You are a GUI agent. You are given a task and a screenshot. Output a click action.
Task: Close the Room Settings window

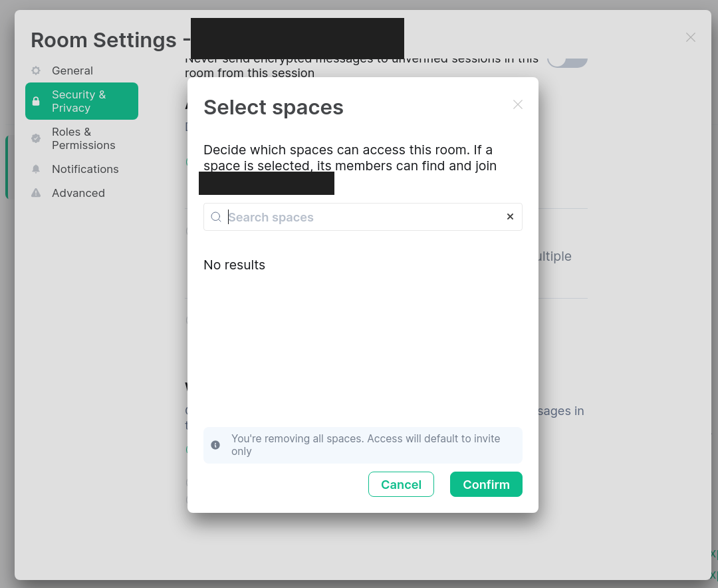click(x=691, y=37)
